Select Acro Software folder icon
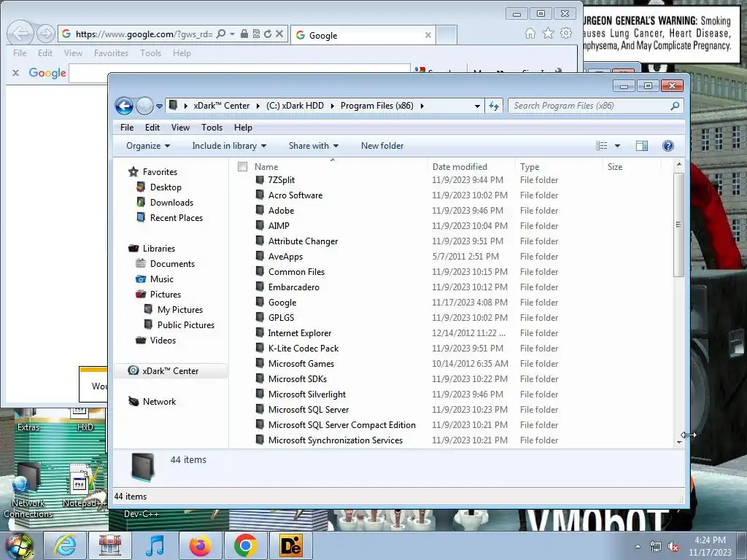This screenshot has width=747, height=560. [260, 195]
